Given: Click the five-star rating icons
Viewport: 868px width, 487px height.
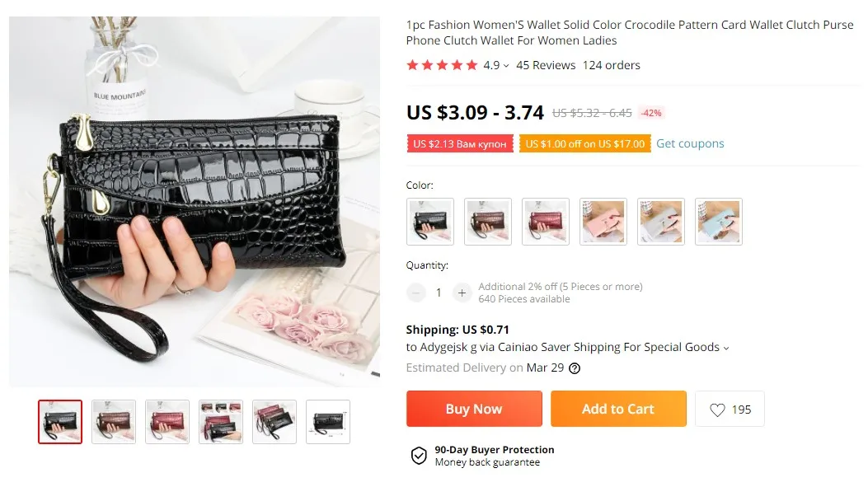Looking at the screenshot, I should (442, 65).
